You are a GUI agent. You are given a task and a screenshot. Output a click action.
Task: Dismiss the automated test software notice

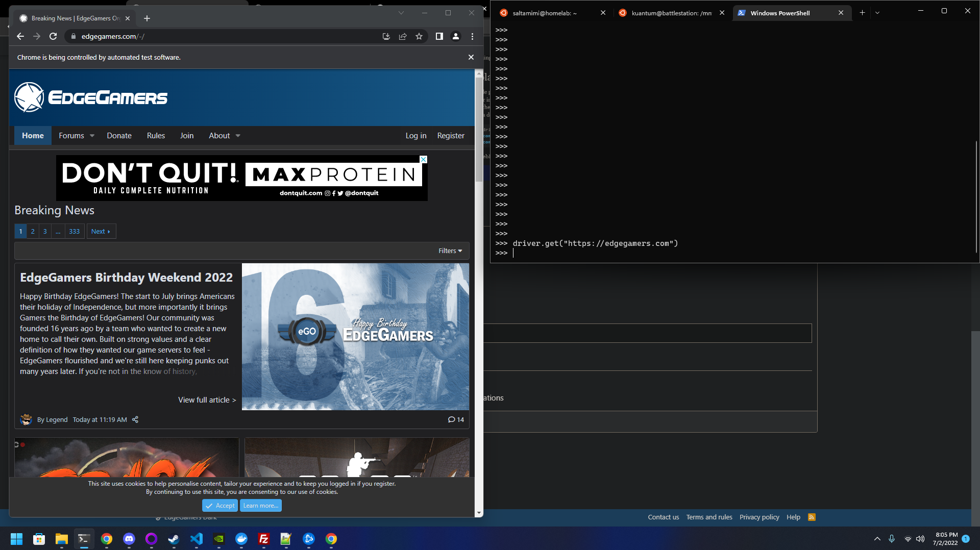[471, 57]
